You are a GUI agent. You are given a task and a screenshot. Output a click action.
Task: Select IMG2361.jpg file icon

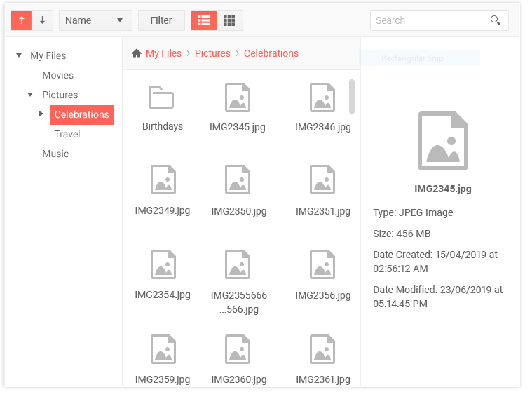pos(323,349)
